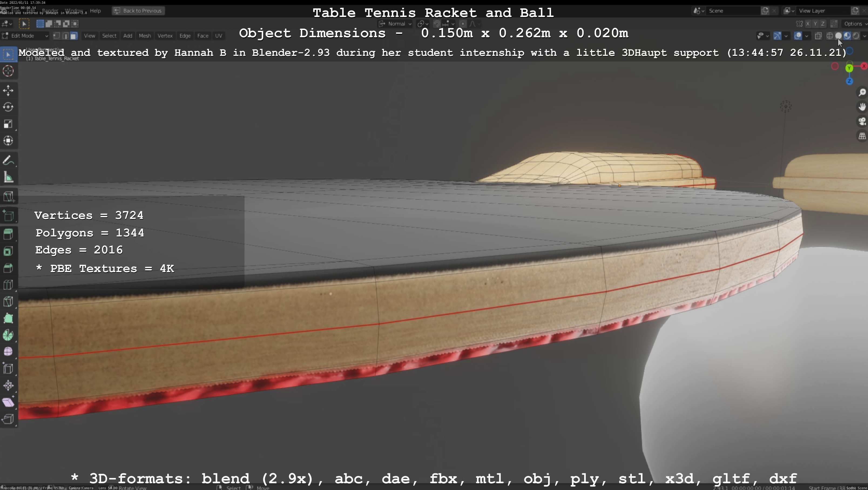Toggle the camera view icon
The height and width of the screenshot is (490, 868).
click(862, 121)
